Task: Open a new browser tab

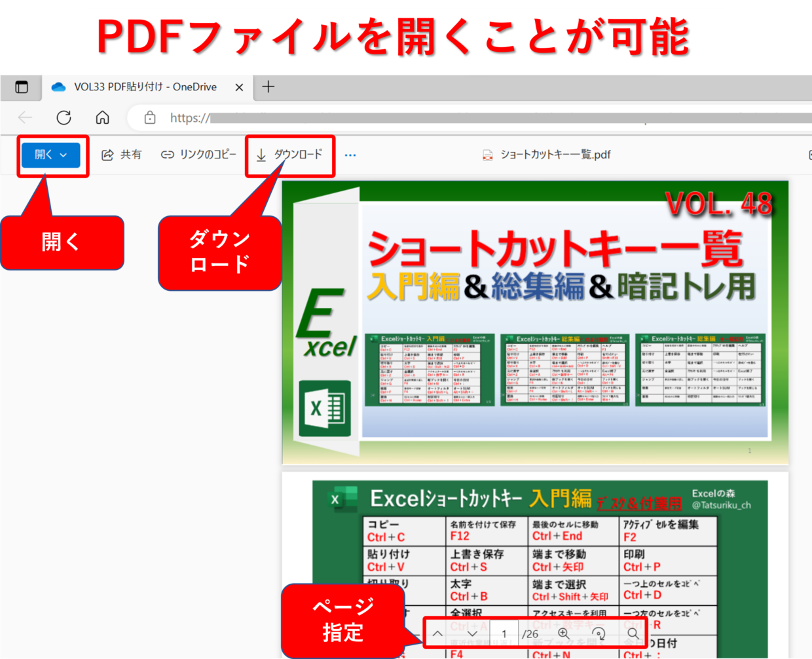Action: click(x=268, y=86)
